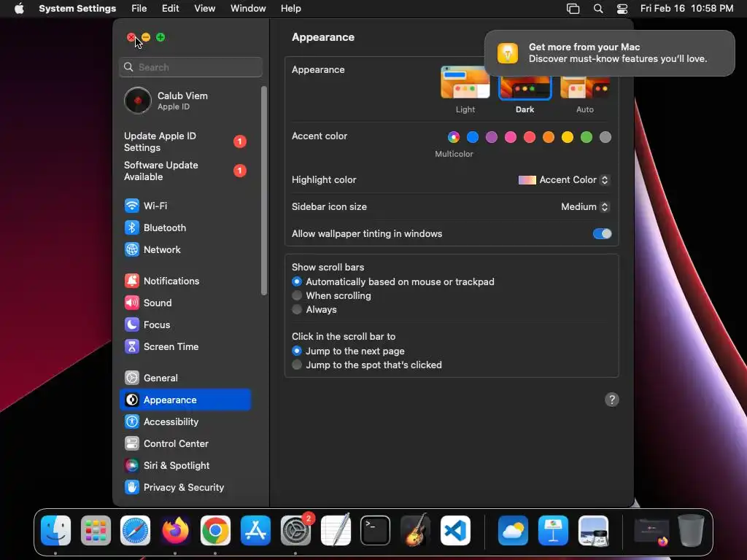The height and width of the screenshot is (560, 747).
Task: Choose the green accent color
Action: [587, 137]
